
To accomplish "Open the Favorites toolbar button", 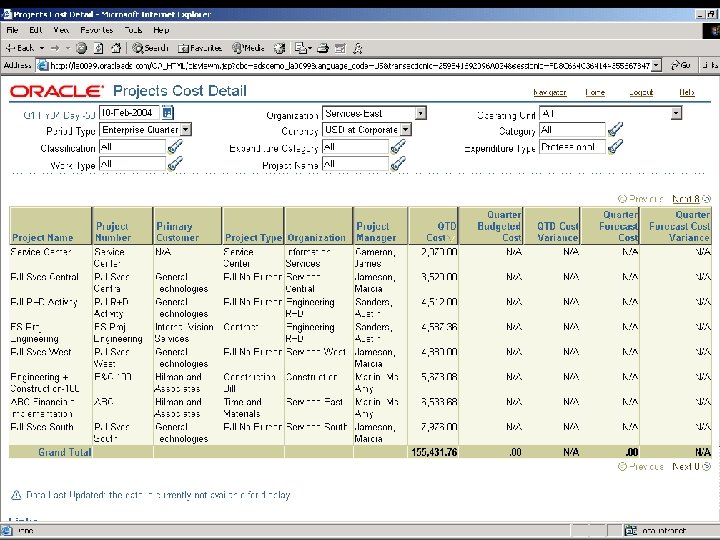I will 200,48.
